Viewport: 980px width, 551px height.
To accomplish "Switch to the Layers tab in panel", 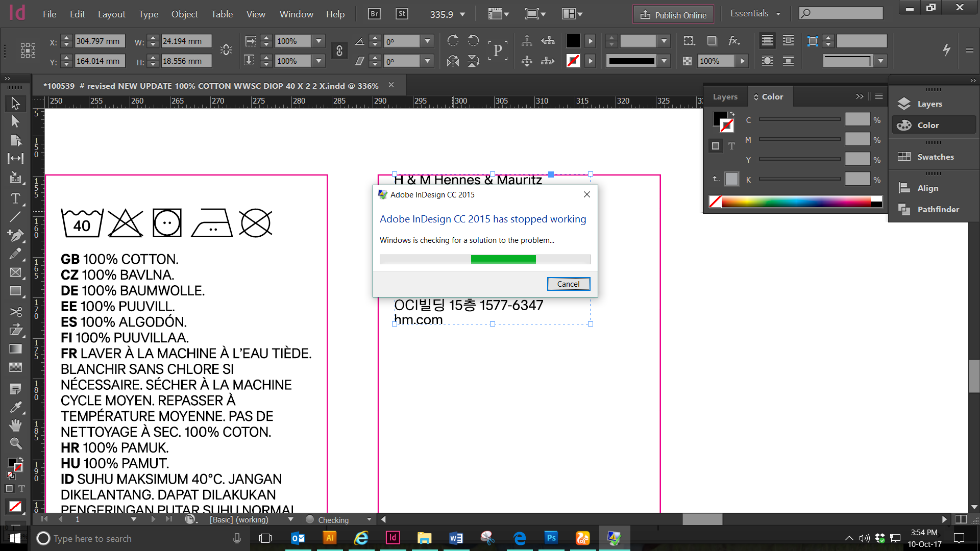I will tap(725, 96).
